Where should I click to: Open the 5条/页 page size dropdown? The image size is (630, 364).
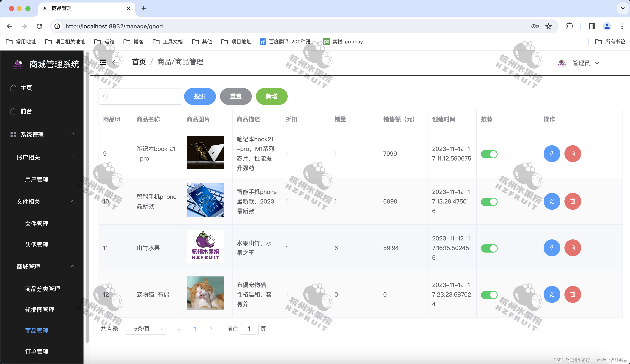click(x=145, y=329)
